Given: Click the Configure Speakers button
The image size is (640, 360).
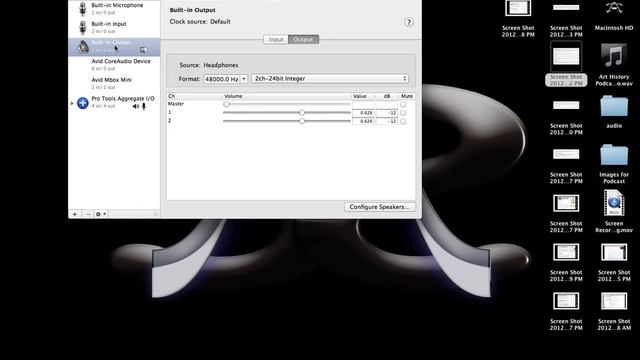Looking at the screenshot, I should tap(380, 207).
